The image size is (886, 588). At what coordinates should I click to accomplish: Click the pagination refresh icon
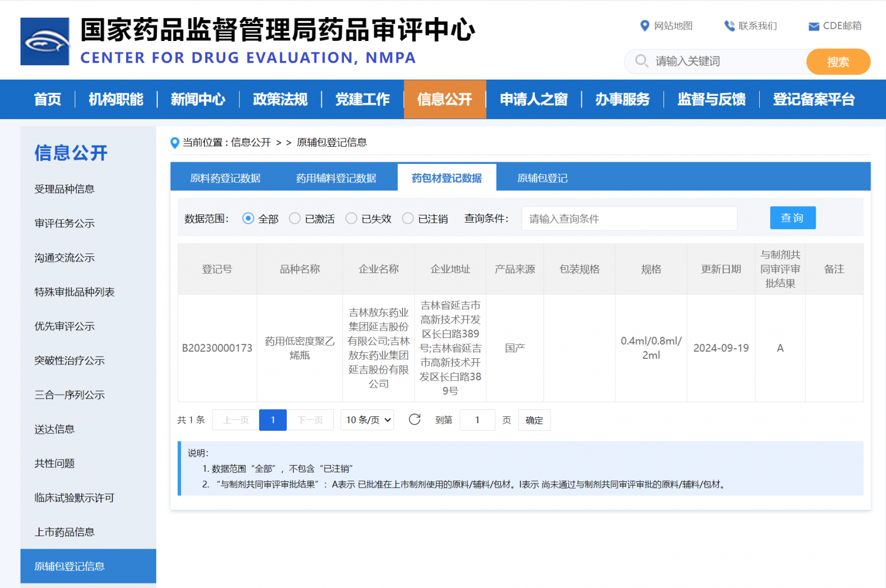[x=415, y=420]
